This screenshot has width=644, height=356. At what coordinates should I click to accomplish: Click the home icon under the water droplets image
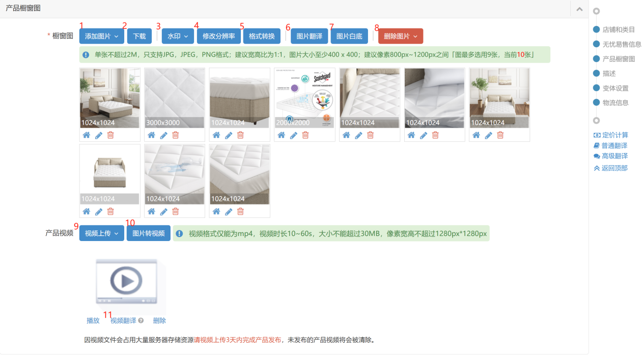151,212
